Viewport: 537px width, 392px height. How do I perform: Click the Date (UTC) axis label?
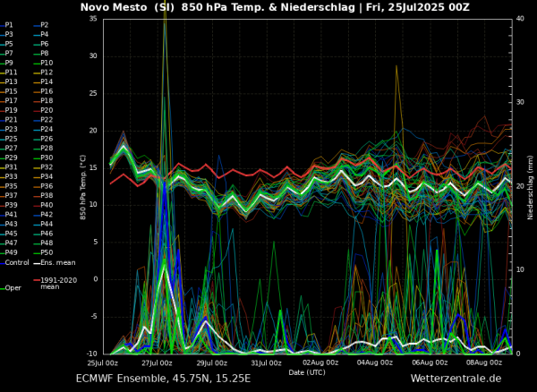(x=307, y=372)
